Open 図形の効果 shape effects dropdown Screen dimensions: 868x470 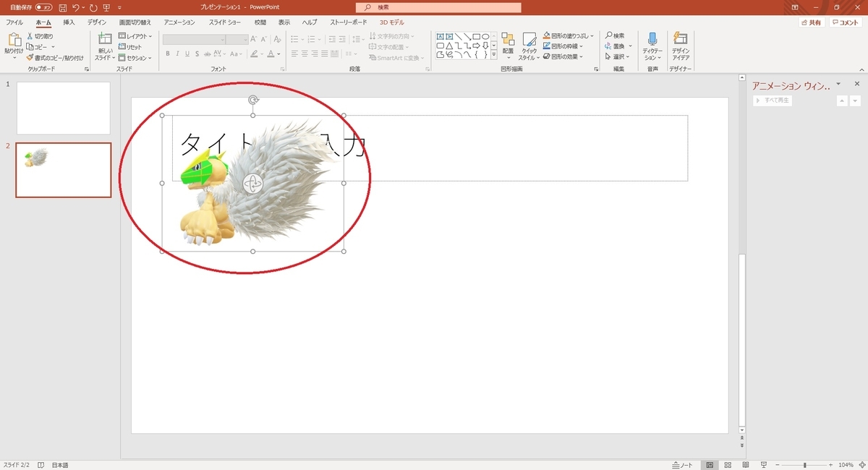(563, 56)
